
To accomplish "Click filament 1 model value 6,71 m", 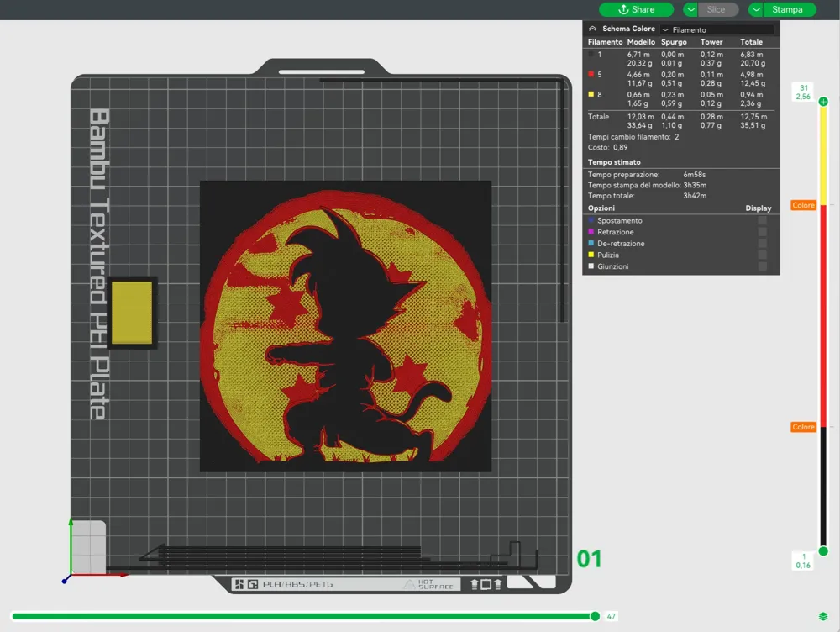I will coord(638,54).
